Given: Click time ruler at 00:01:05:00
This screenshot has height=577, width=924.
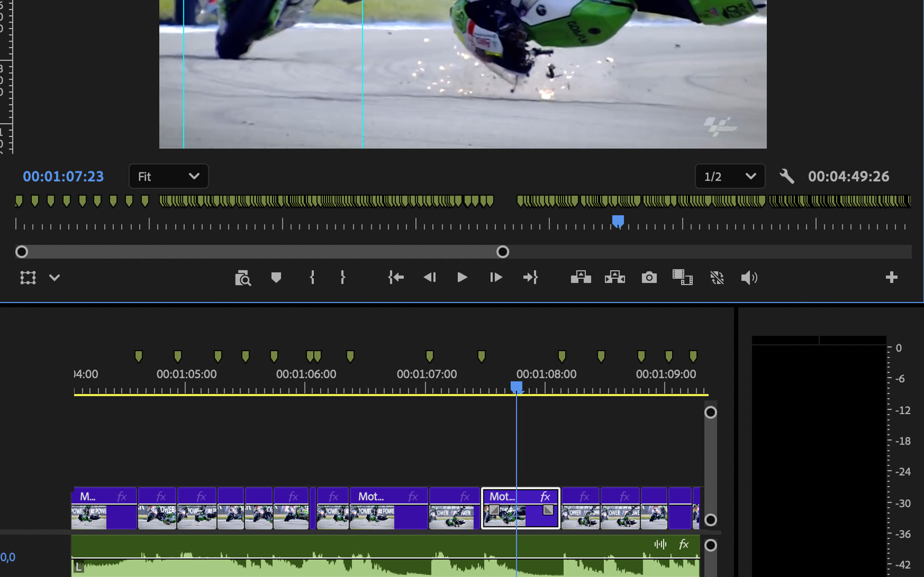Looking at the screenshot, I should pos(186,374).
